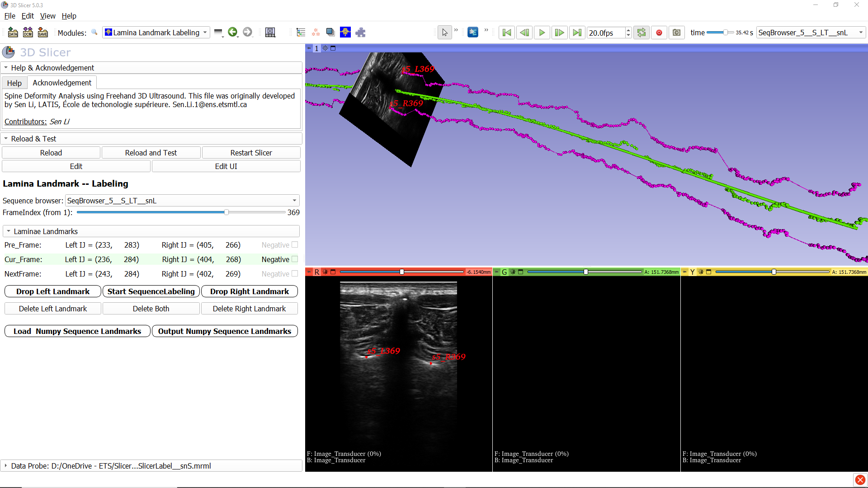Open the layout selection icon
This screenshot has width=868, height=488.
tap(270, 33)
